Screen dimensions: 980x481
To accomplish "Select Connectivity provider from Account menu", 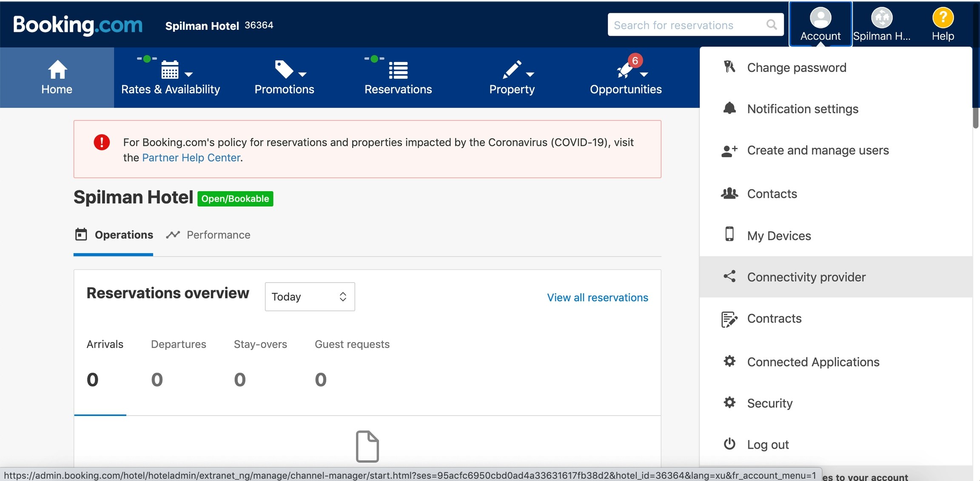I will pyautogui.click(x=806, y=277).
